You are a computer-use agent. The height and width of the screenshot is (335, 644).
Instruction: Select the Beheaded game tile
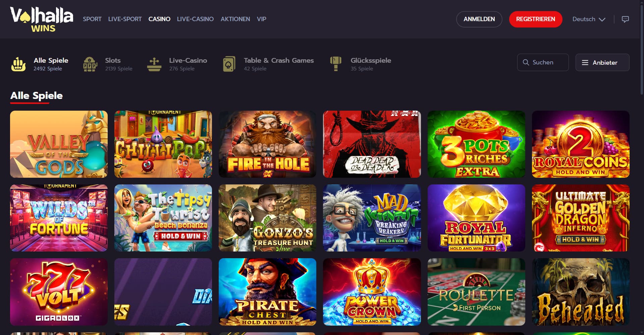581,292
